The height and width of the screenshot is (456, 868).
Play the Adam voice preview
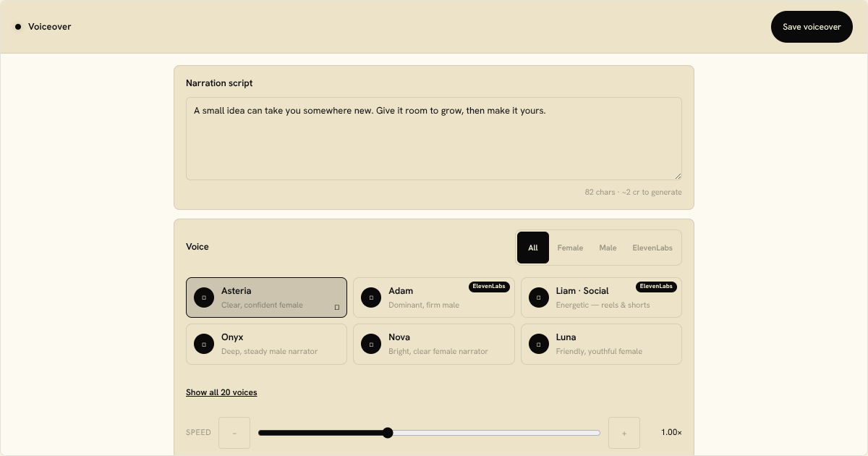(371, 297)
